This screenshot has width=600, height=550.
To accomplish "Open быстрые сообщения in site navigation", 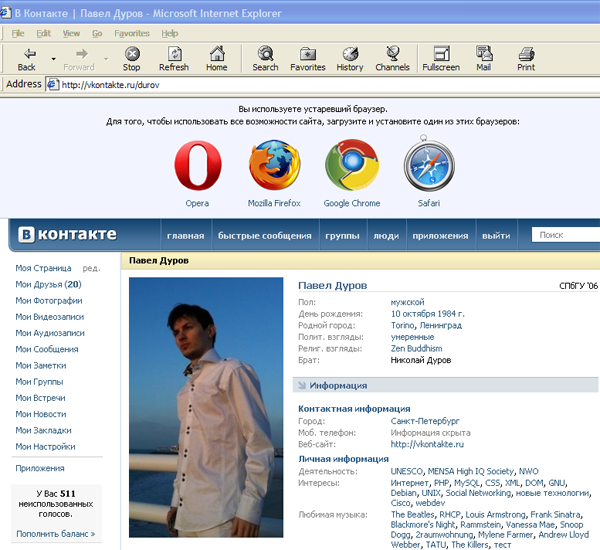I will 265,235.
